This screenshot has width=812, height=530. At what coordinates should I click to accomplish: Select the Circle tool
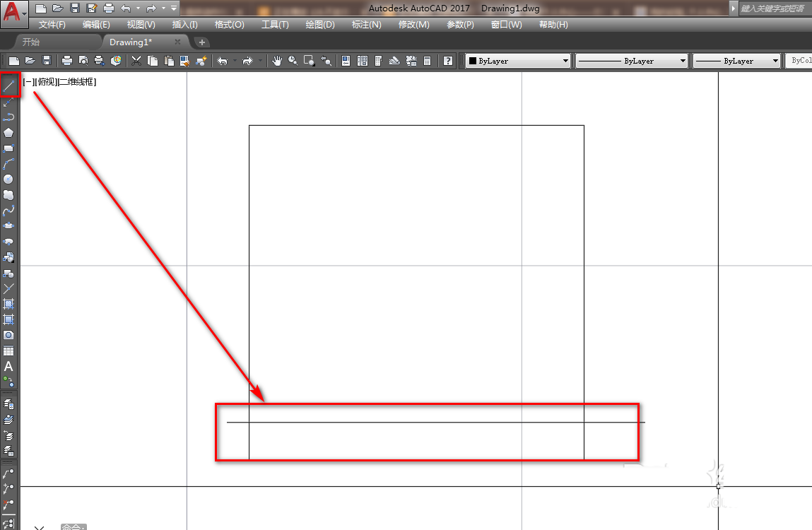tap(8, 179)
